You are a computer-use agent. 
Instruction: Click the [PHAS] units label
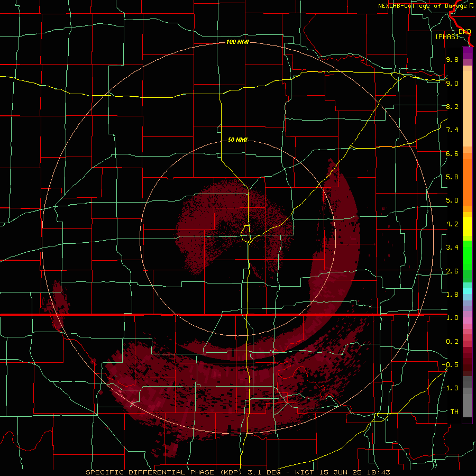(447, 36)
